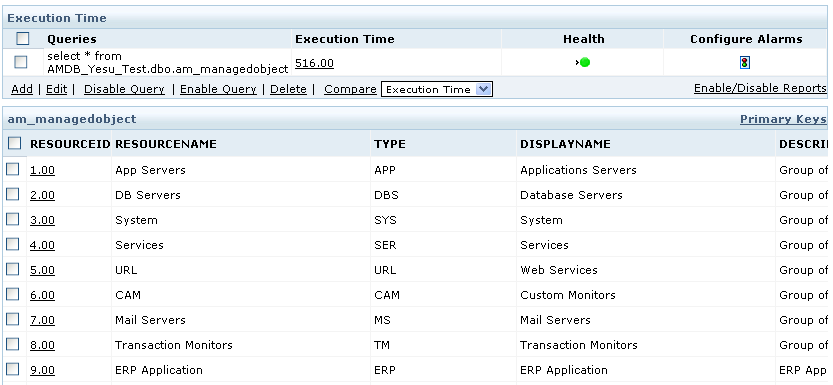
Task: Tick the select-all checkbox beside Queries header
Action: pyautogui.click(x=22, y=39)
